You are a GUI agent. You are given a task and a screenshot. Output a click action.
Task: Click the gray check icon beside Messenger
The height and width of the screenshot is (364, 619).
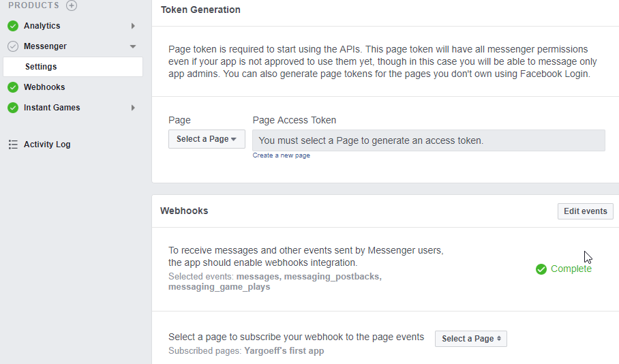(x=13, y=46)
